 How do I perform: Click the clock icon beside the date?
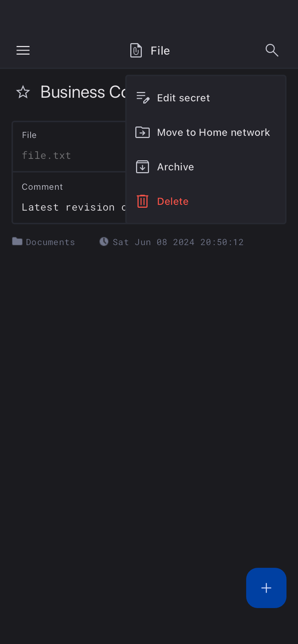[x=104, y=241]
